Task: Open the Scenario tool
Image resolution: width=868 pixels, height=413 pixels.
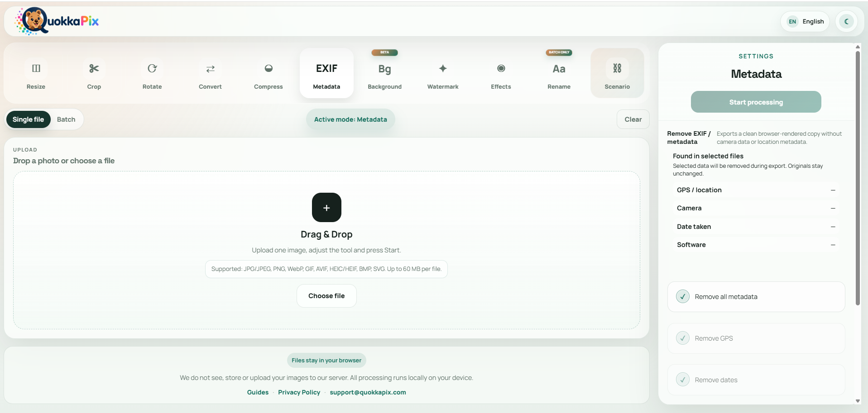Action: [x=617, y=73]
